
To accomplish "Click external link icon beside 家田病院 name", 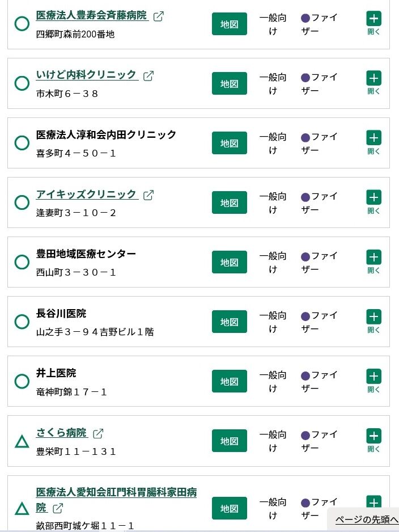I will tap(58, 508).
